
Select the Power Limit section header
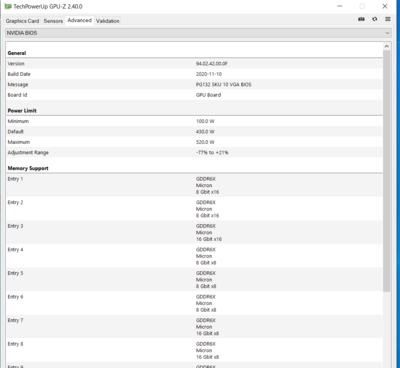(22, 111)
